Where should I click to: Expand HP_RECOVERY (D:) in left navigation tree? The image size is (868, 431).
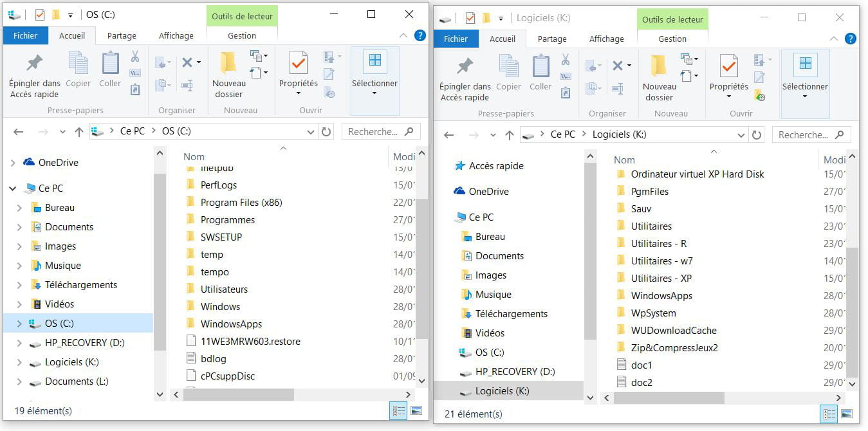click(x=19, y=343)
